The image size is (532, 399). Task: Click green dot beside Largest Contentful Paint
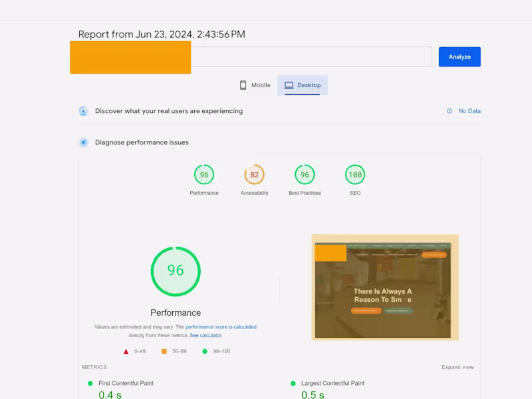293,384
